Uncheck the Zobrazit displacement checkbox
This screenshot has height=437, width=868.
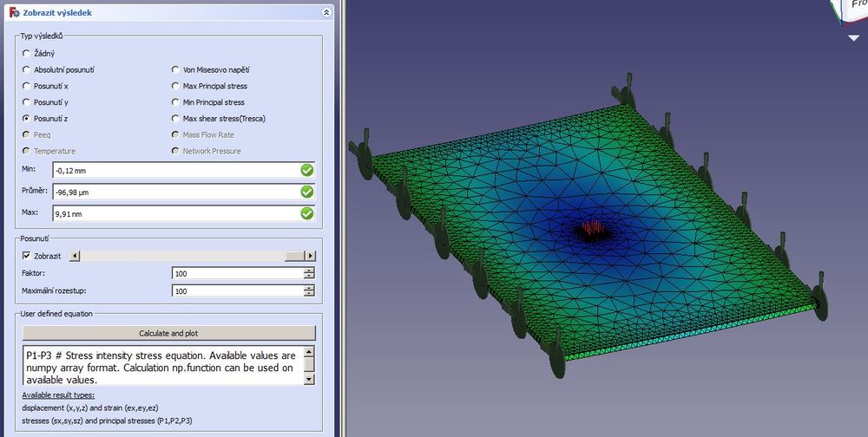[26, 256]
